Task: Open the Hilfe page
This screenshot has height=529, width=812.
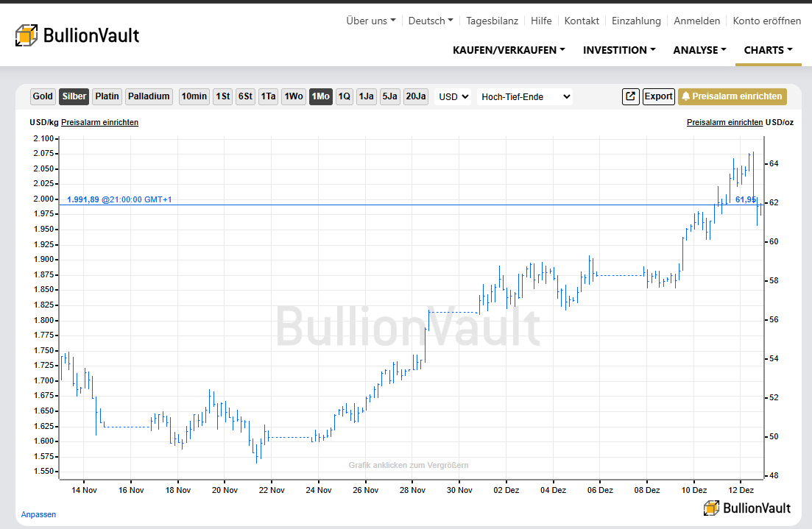Action: click(x=541, y=21)
